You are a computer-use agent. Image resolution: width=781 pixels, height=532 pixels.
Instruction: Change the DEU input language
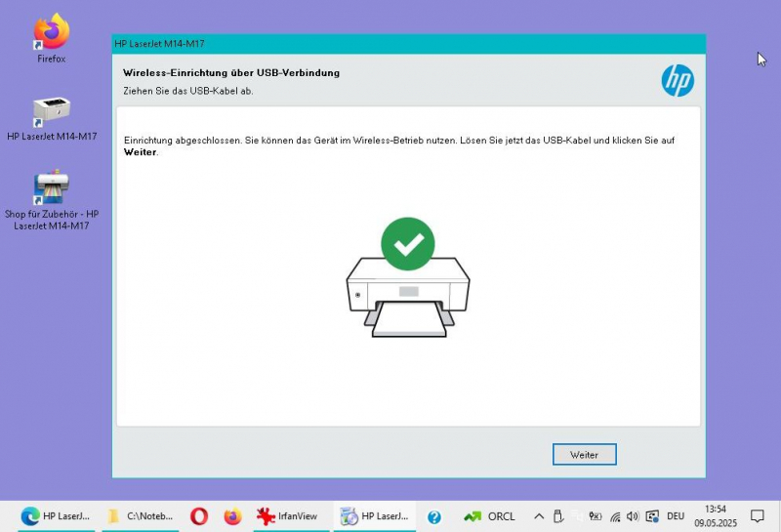click(x=676, y=516)
